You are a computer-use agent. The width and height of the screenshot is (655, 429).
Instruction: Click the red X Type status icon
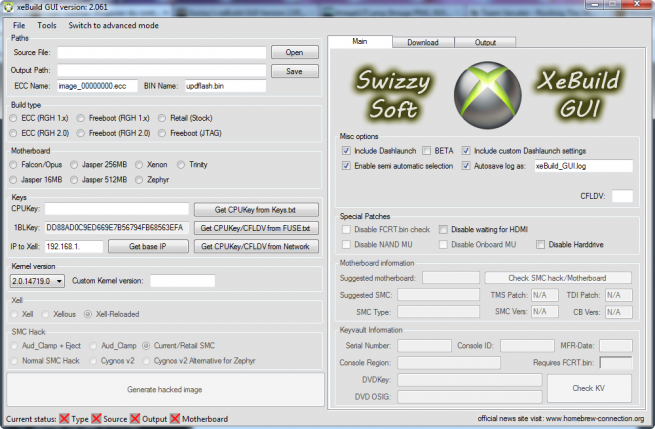coord(65,418)
